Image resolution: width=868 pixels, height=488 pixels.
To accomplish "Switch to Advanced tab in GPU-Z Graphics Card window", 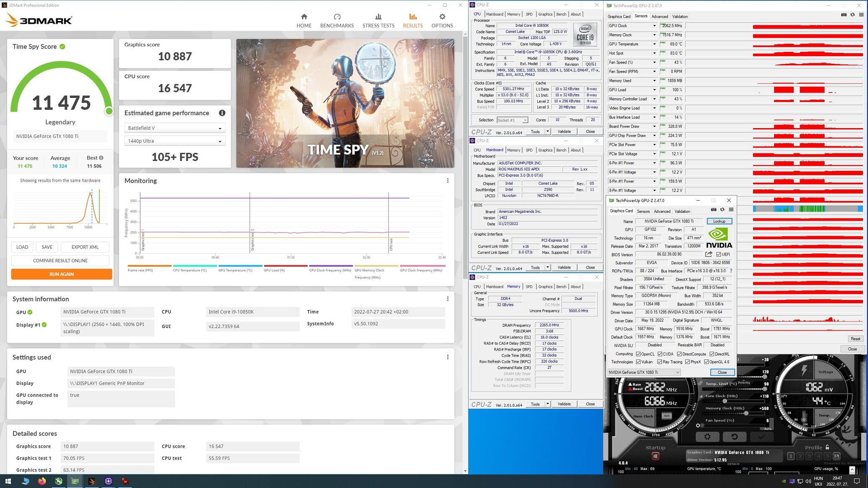I will click(662, 212).
